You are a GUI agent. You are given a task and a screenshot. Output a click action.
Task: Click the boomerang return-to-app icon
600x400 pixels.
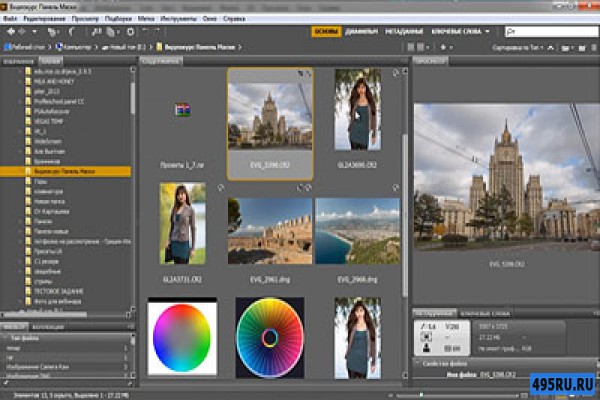click(x=72, y=32)
